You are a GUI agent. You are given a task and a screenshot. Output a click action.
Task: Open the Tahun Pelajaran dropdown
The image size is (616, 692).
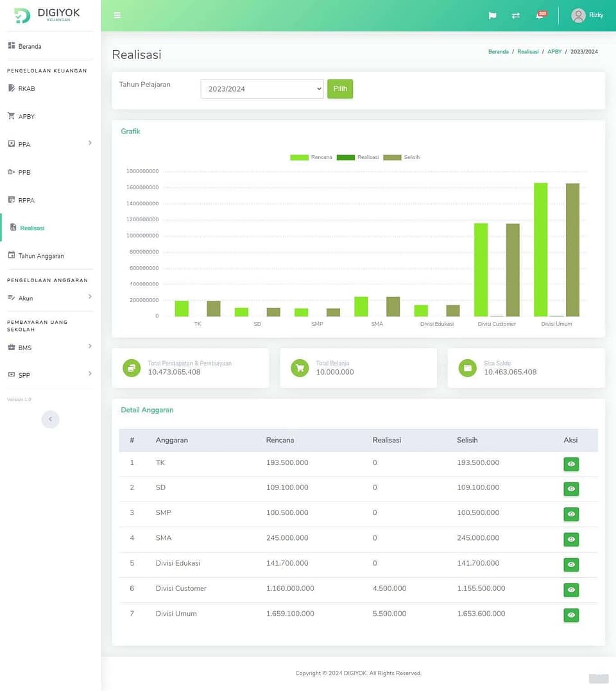pyautogui.click(x=262, y=89)
